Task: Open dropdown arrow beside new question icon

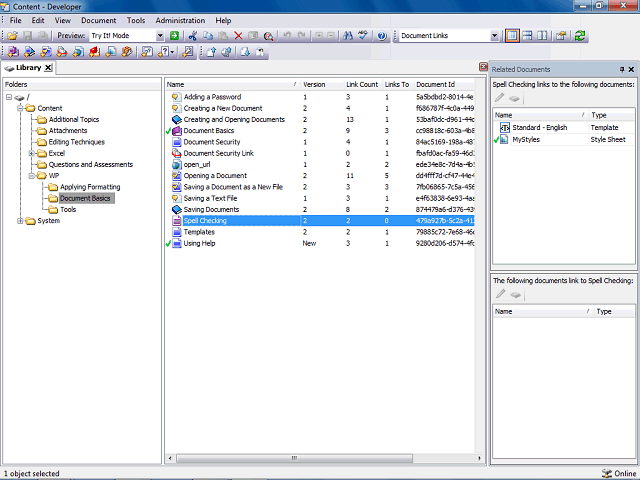Action: [173, 52]
